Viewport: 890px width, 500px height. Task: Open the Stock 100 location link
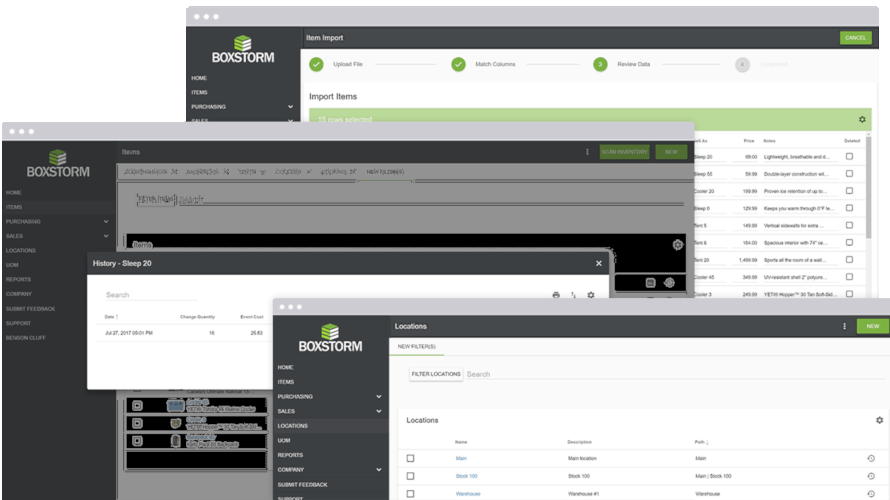[x=467, y=476]
